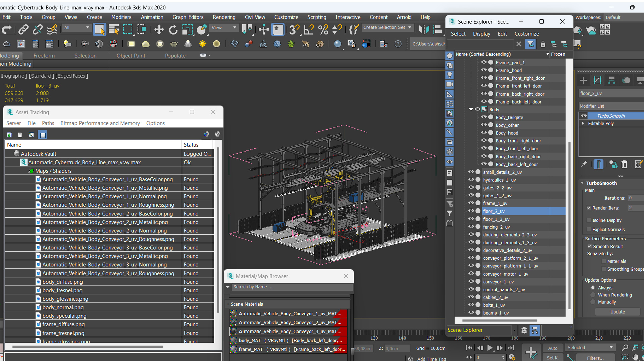Toggle Show End Result in modifier stack
This screenshot has height=362, width=644.
[598, 164]
